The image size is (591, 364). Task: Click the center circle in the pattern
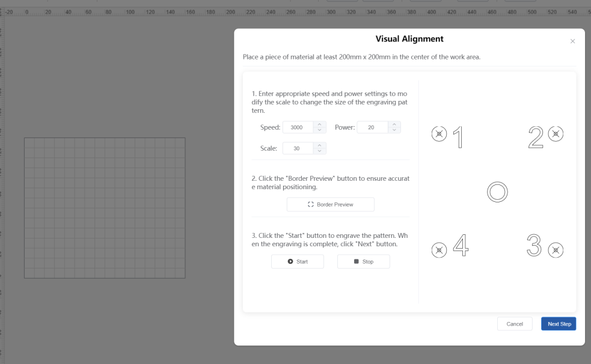(x=497, y=192)
